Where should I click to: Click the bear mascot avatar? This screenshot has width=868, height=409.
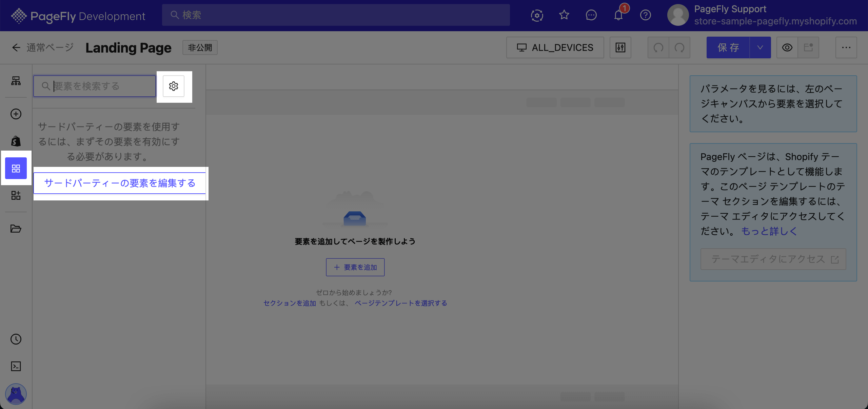[16, 394]
